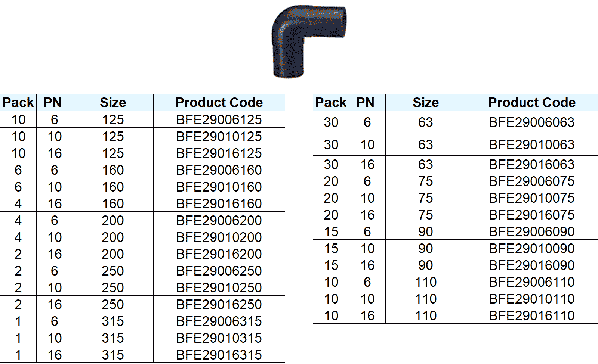The height and width of the screenshot is (364, 598).
Task: Select the BFE29010200 code cell
Action: [x=219, y=237]
